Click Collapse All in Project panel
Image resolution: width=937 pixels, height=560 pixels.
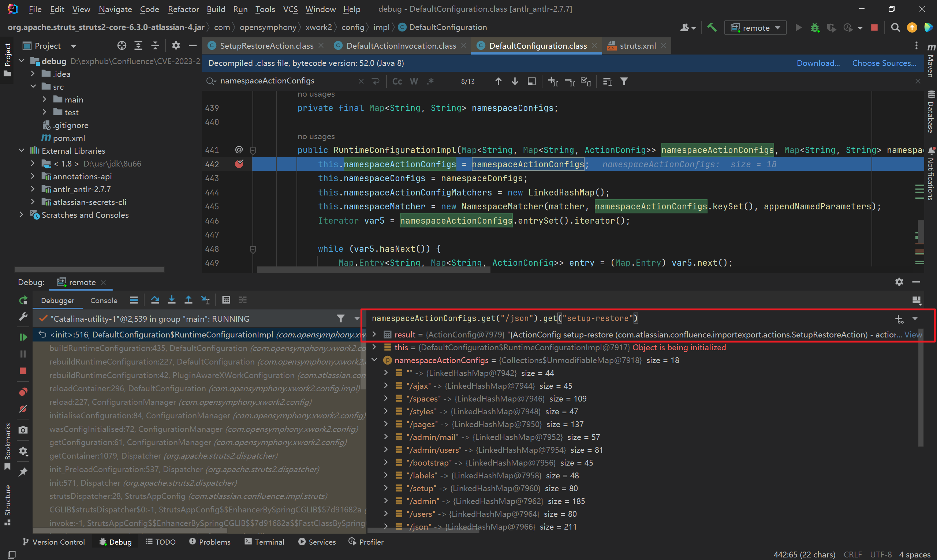coord(155,46)
